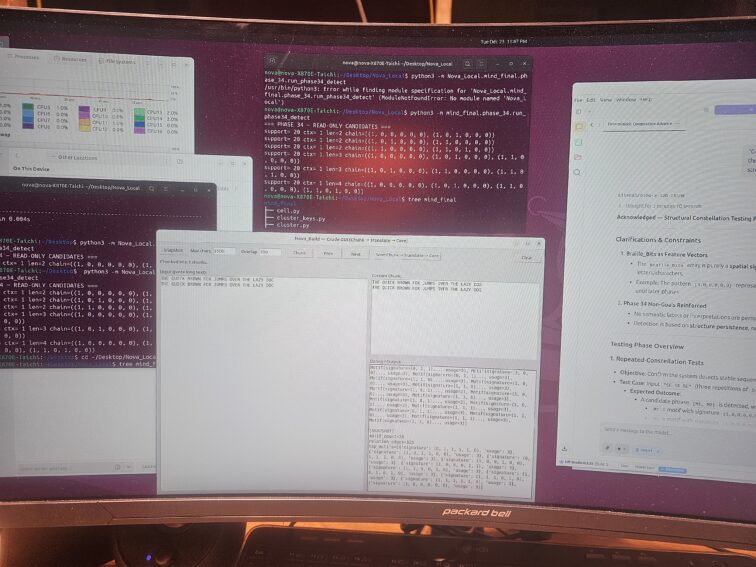
Task: Click the attachment icon below the message box
Action: pos(608,448)
